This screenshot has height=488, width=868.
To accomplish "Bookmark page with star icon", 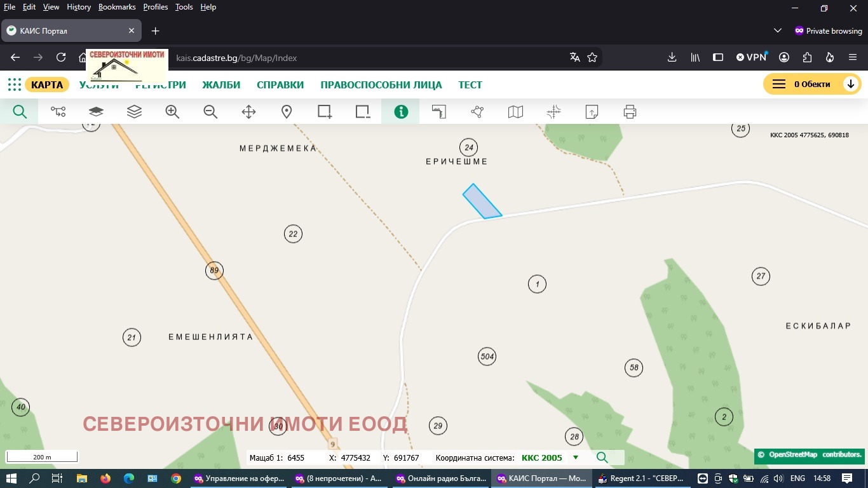I will [592, 57].
